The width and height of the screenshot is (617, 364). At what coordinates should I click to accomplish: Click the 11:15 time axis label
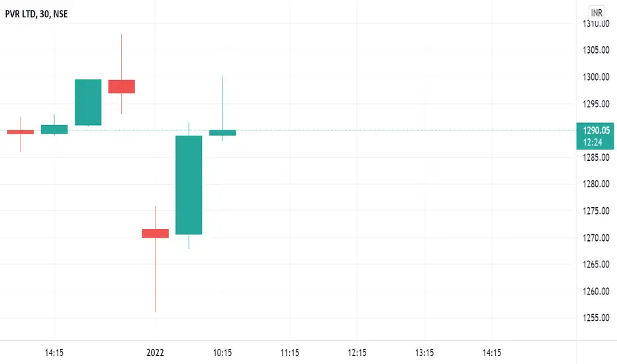tap(289, 353)
